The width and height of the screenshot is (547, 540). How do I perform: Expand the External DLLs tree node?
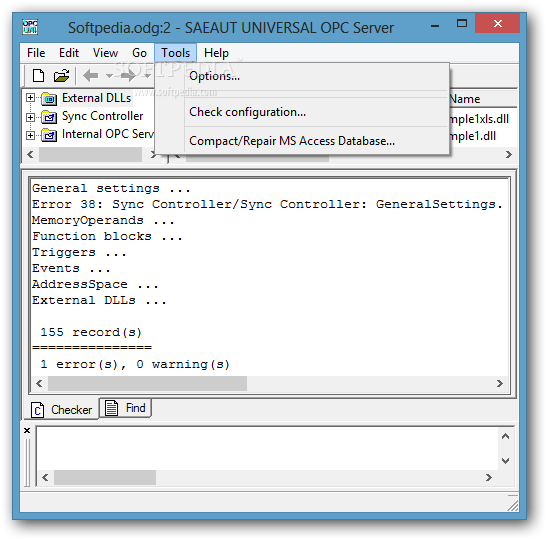click(x=30, y=98)
